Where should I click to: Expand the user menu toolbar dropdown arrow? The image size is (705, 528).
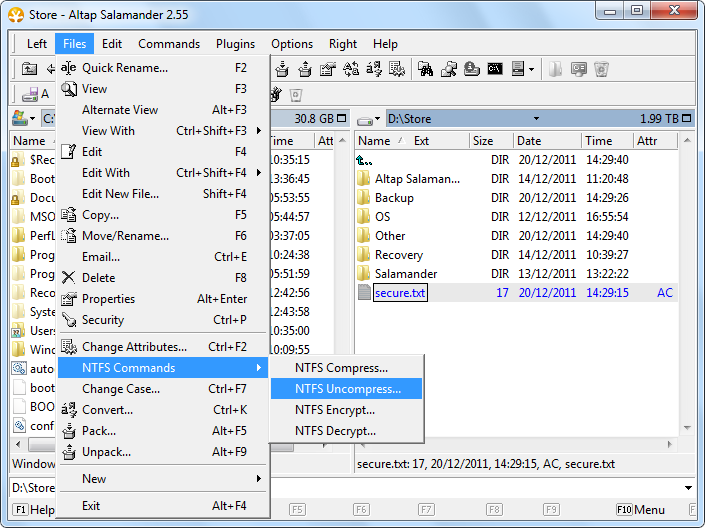[531, 69]
